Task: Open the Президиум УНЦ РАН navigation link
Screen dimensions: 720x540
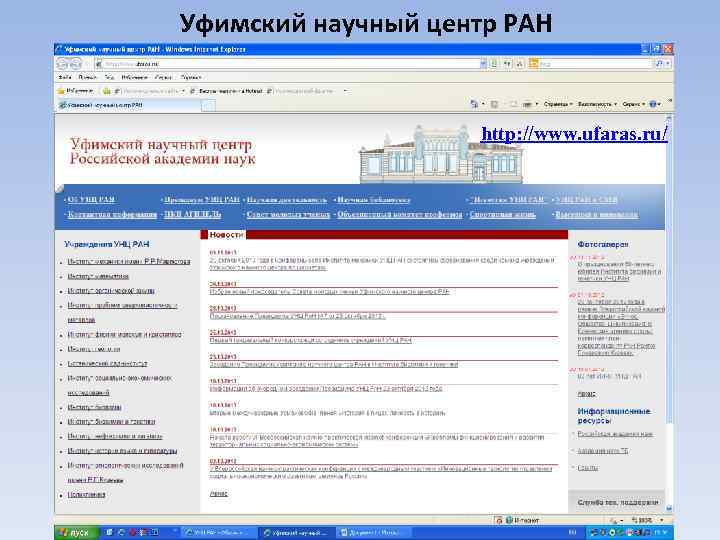Action: 202,199
